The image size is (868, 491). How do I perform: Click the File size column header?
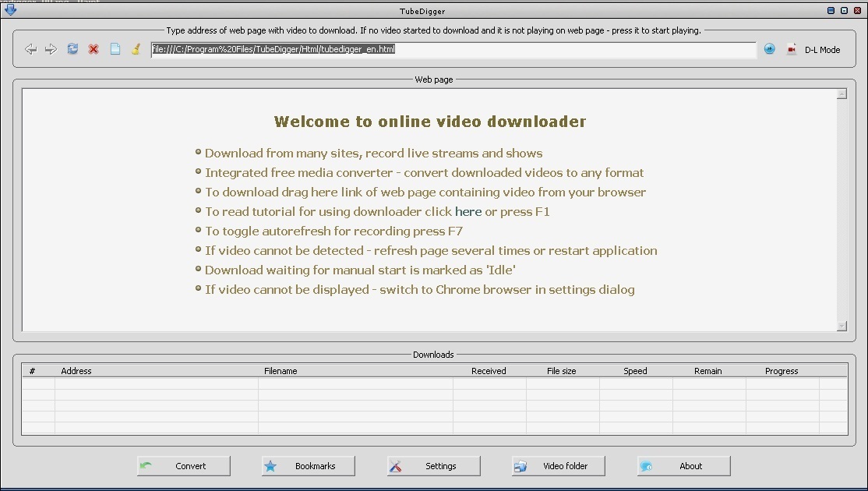562,371
